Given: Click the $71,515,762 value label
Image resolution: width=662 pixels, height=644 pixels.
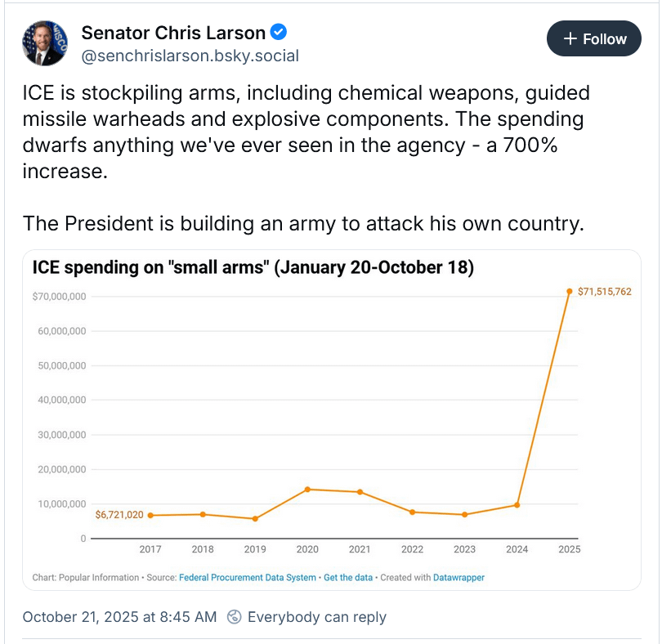Looking at the screenshot, I should point(604,292).
